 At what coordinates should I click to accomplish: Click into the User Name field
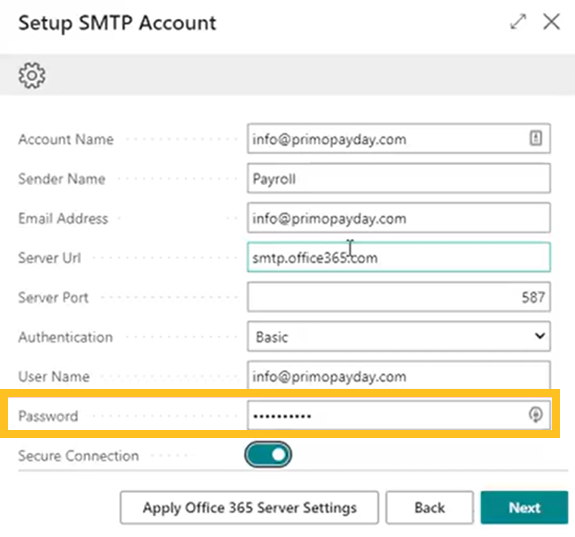point(399,376)
